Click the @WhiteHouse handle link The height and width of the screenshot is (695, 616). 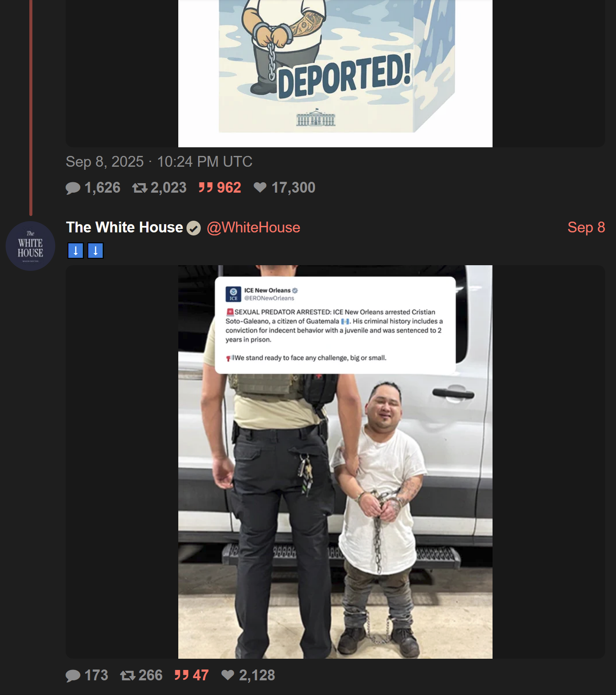[x=253, y=228]
